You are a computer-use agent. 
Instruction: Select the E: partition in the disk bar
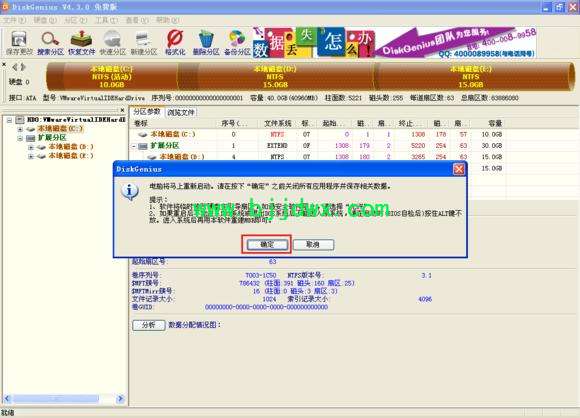point(471,77)
